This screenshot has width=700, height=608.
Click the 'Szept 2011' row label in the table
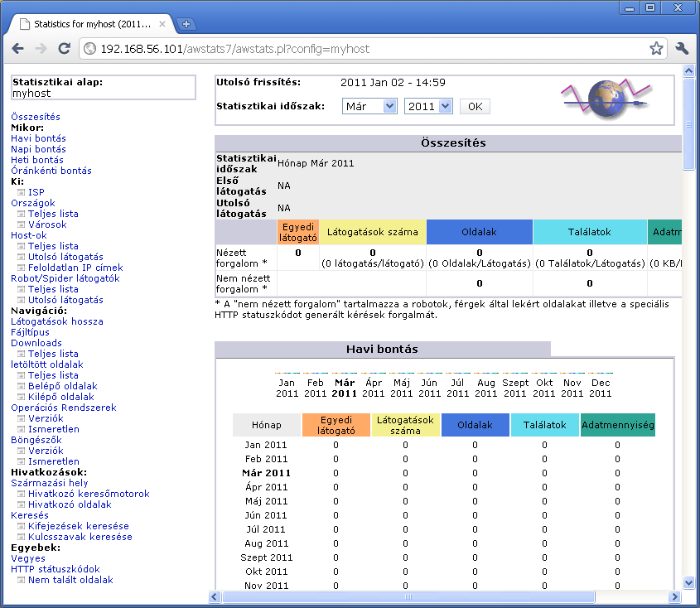point(267,557)
